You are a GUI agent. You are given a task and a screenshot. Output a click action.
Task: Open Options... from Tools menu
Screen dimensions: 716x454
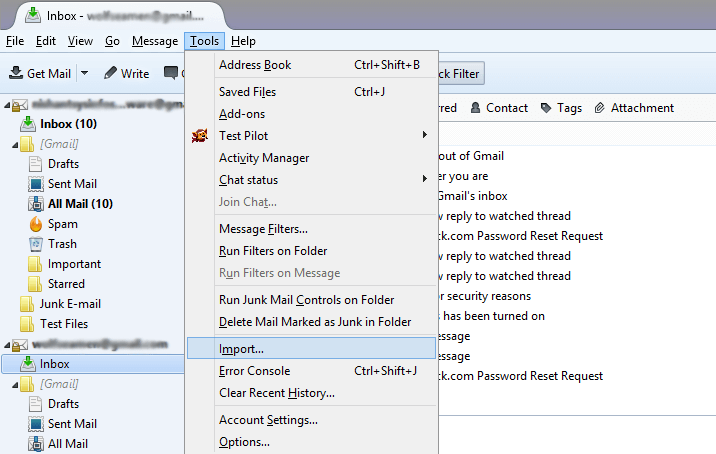311,442
